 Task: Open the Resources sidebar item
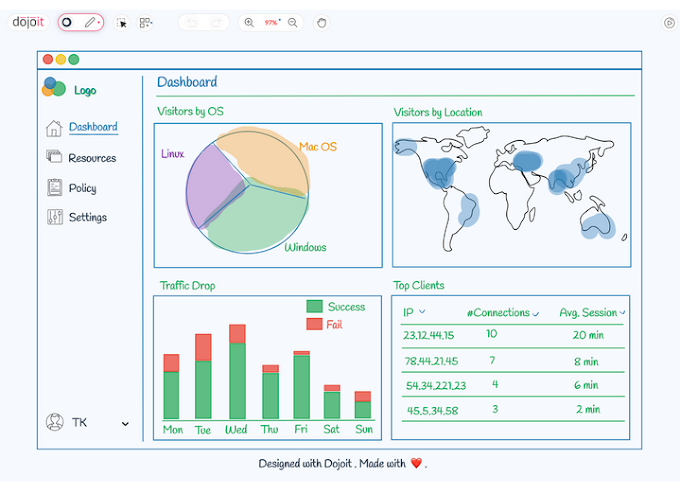point(92,158)
